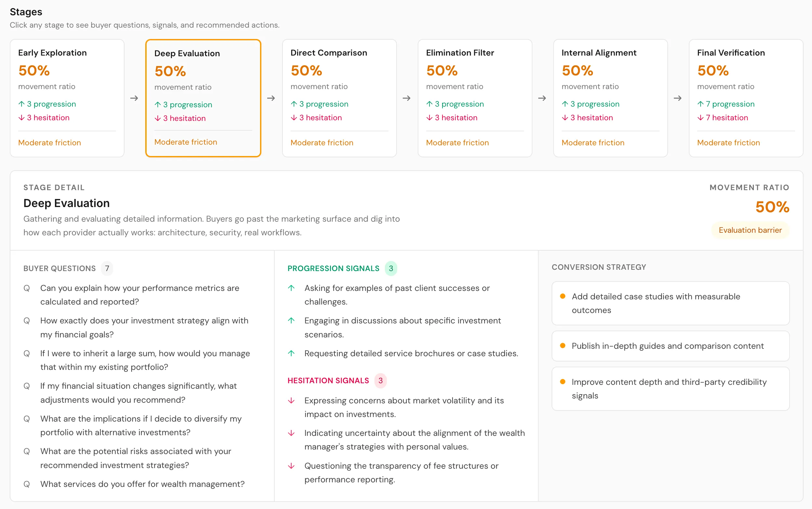Click the arrow before Final Verification card

[678, 98]
